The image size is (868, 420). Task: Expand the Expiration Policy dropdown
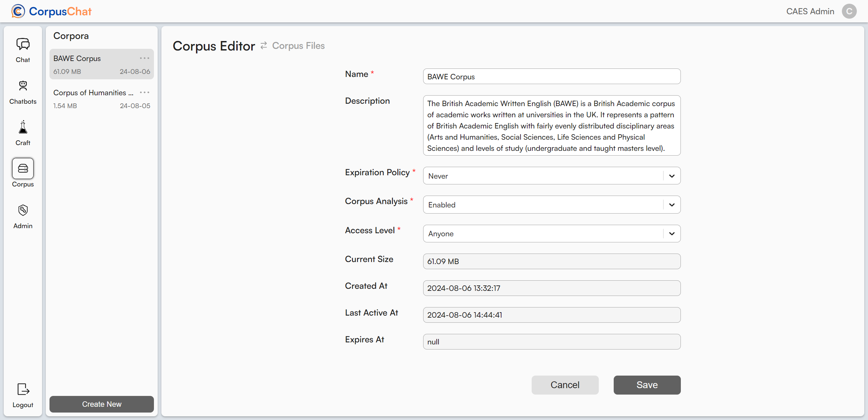coord(672,176)
